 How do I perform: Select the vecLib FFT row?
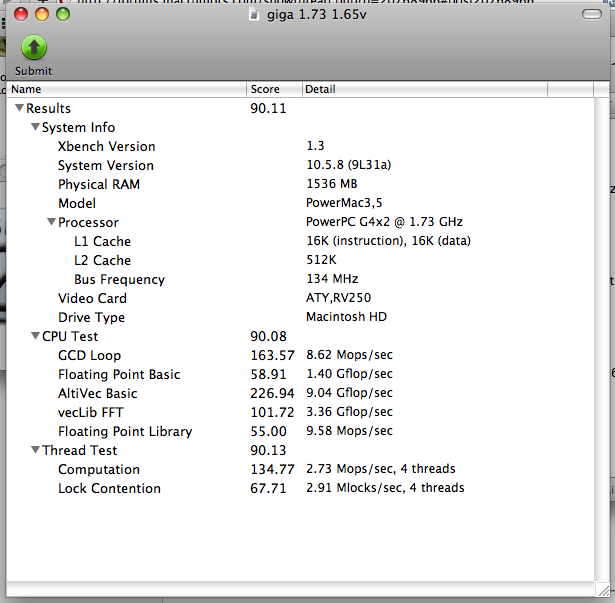[x=300, y=412]
